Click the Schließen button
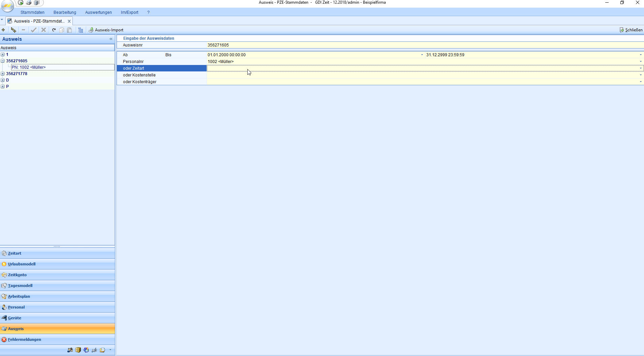The width and height of the screenshot is (644, 356). [x=631, y=30]
